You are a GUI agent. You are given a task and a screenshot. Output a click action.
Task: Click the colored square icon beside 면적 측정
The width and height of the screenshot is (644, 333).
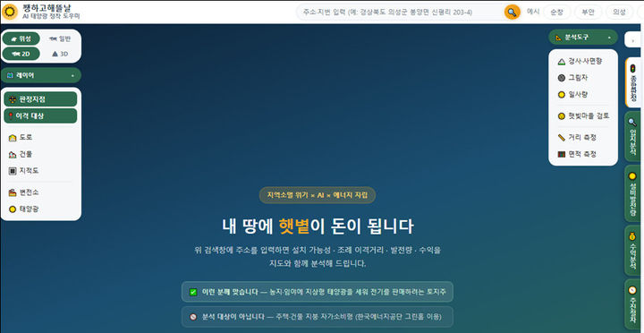562,154
